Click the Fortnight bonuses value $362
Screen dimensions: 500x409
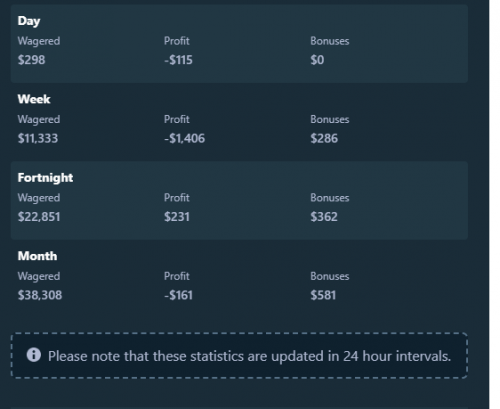(324, 217)
